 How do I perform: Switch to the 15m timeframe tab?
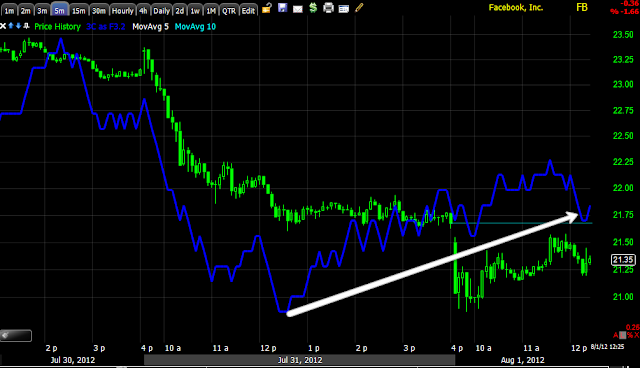[79, 11]
